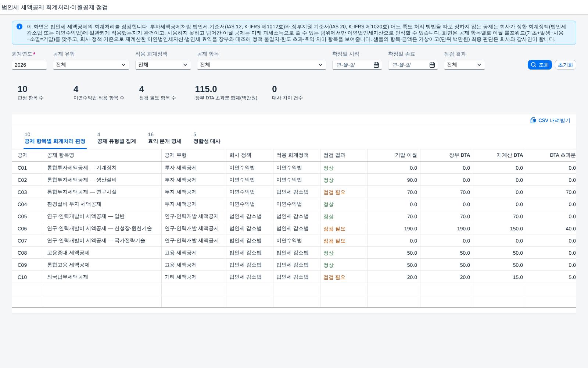Expand the 공제 유형 dropdown
The image size is (588, 368).
click(91, 65)
